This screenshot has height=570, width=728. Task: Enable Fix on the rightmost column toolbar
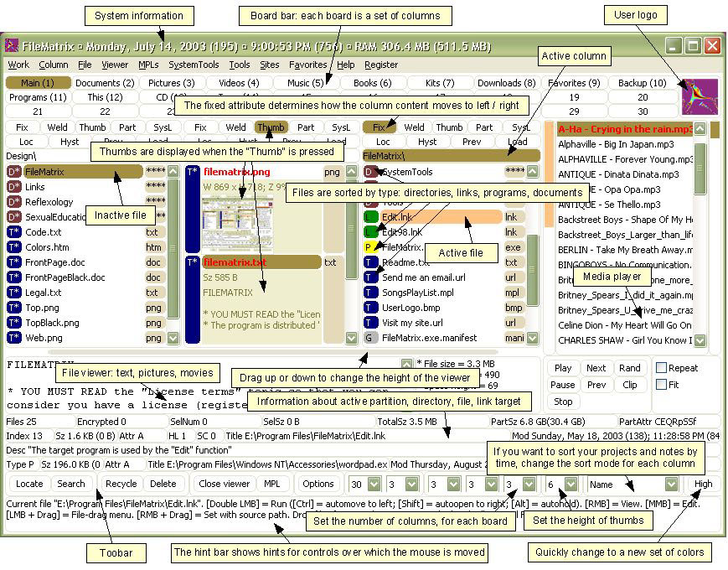pyautogui.click(x=381, y=128)
